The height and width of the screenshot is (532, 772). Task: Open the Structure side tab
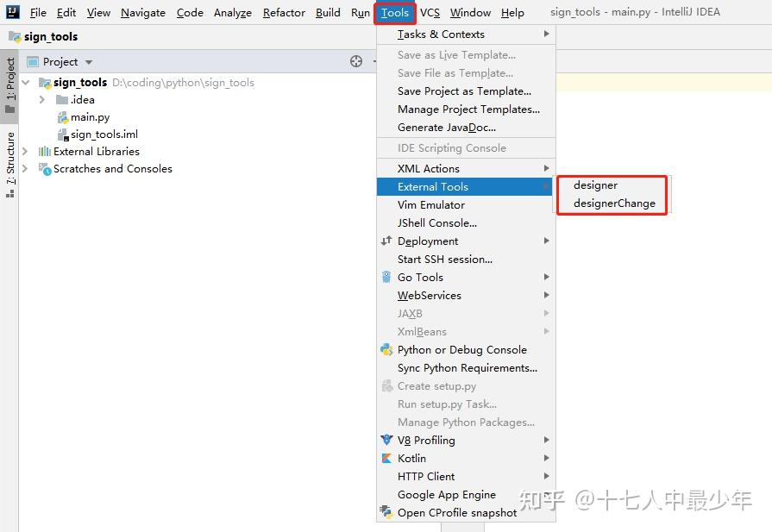(x=9, y=165)
